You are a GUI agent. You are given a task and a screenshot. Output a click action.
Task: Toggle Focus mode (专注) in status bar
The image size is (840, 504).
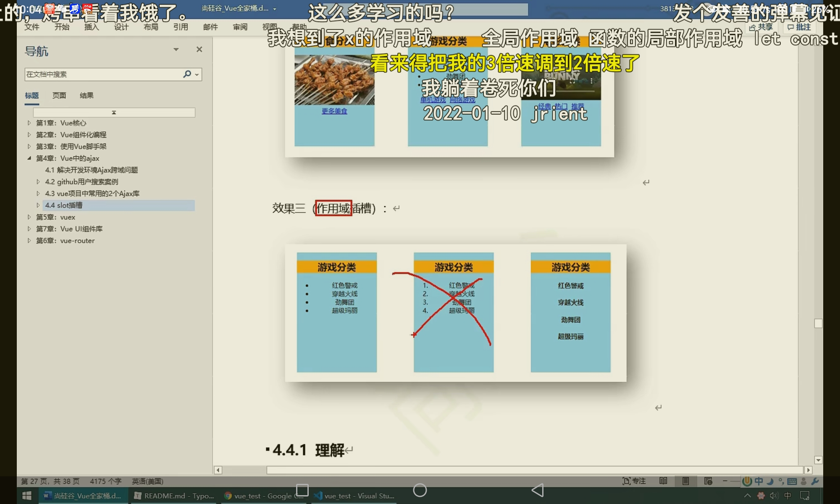click(x=634, y=481)
